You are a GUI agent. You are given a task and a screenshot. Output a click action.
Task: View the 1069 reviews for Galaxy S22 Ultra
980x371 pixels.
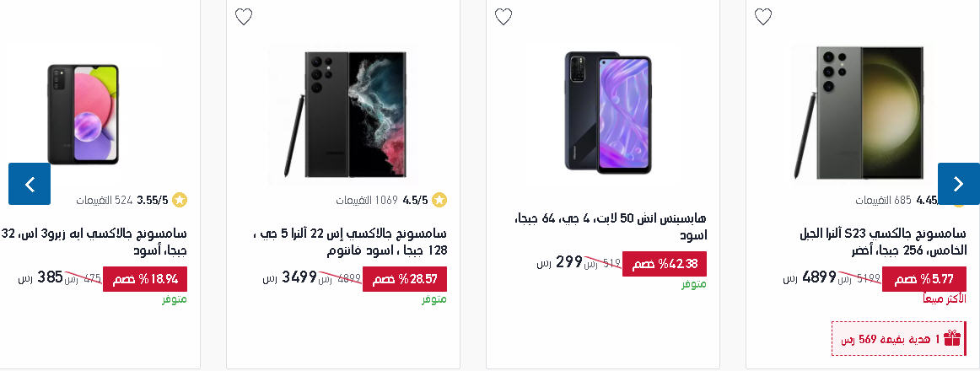tap(367, 201)
